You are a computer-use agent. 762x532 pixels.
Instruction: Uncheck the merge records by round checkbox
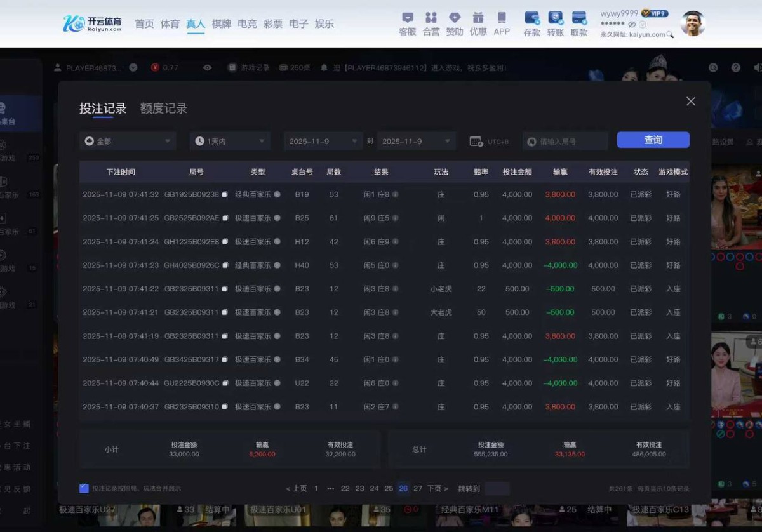[84, 488]
